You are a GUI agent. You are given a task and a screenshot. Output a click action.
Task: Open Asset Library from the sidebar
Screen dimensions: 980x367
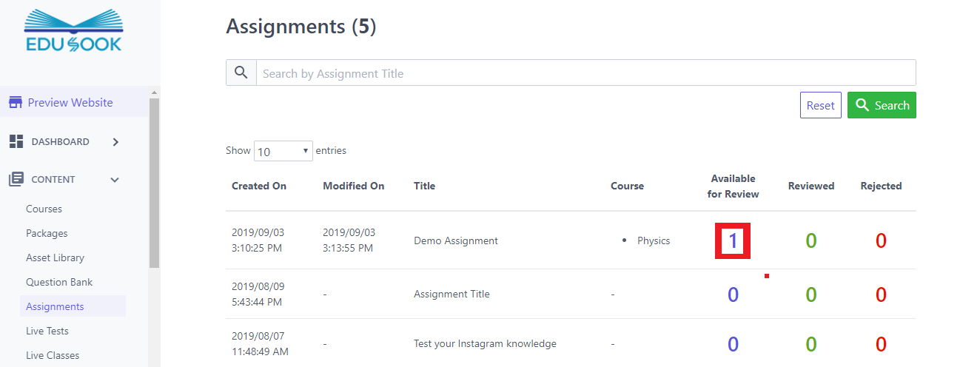(55, 257)
